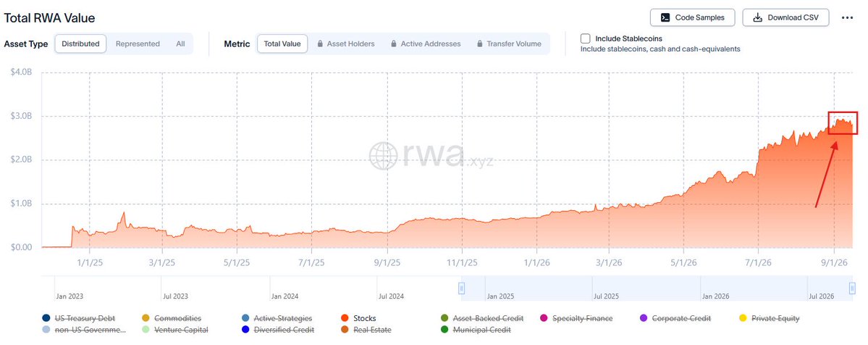Click the Jan 2026 mark in selected range
The height and width of the screenshot is (345, 868).
click(x=715, y=296)
